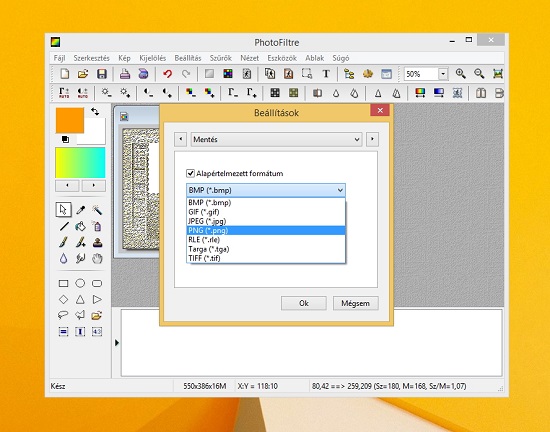Image resolution: width=550 pixels, height=432 pixels.
Task: Choose the Ellipse selection shape
Action: click(x=80, y=283)
